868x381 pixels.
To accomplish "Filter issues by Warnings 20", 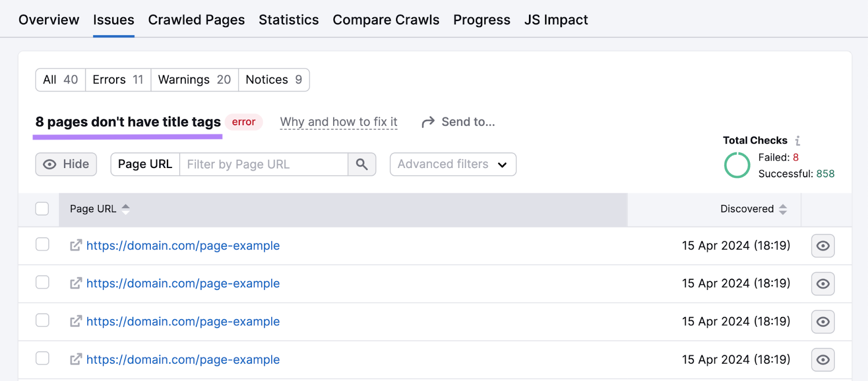I will [x=195, y=80].
